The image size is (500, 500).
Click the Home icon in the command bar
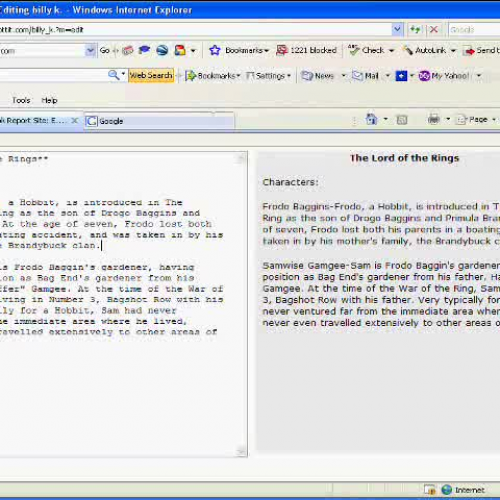371,119
